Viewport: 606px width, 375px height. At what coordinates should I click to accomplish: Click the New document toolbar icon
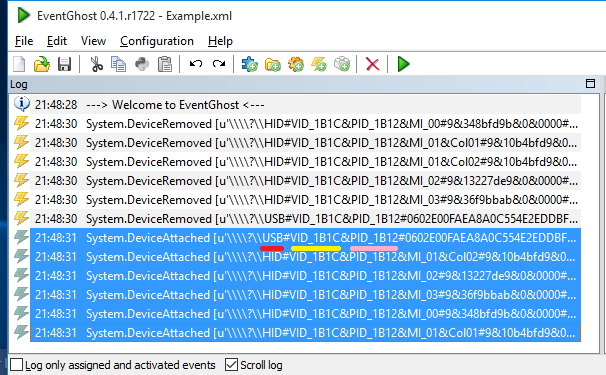(x=19, y=64)
